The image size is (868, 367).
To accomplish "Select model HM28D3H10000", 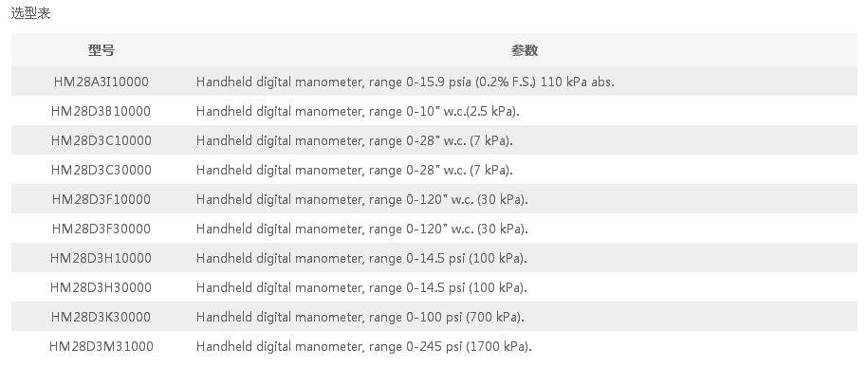I will tap(101, 258).
